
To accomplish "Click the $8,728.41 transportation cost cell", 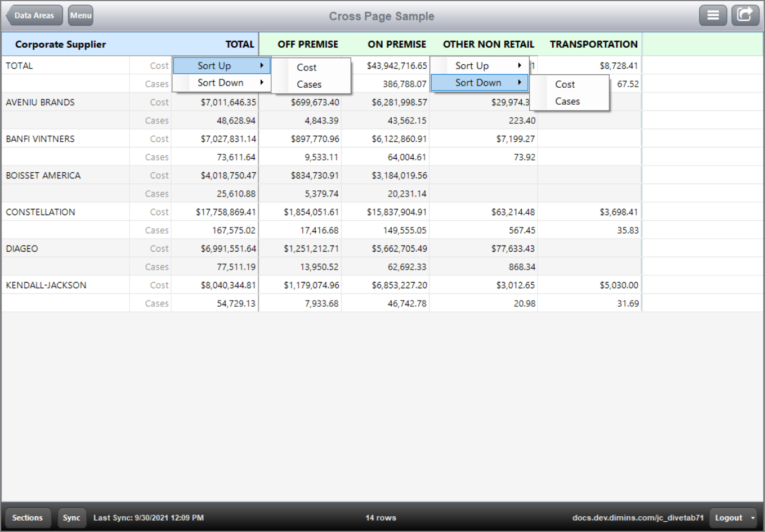I will (619, 66).
